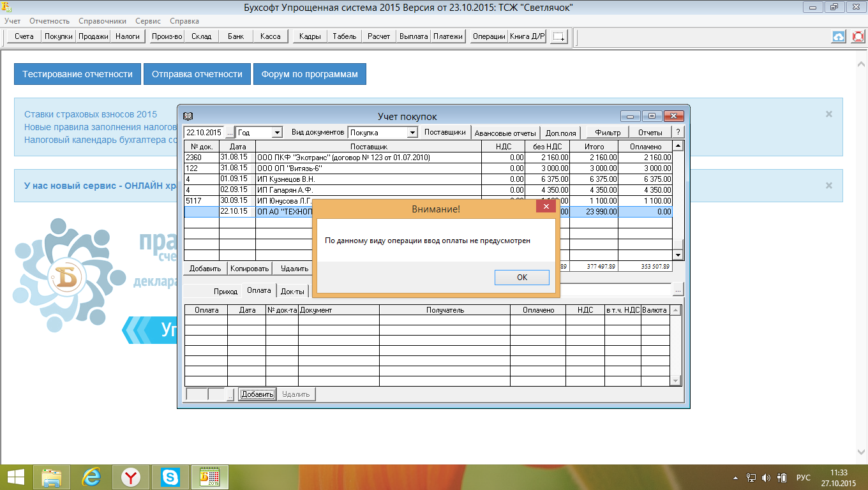The image size is (868, 490).
Task: Switch to the Приход tab
Action: [225, 291]
